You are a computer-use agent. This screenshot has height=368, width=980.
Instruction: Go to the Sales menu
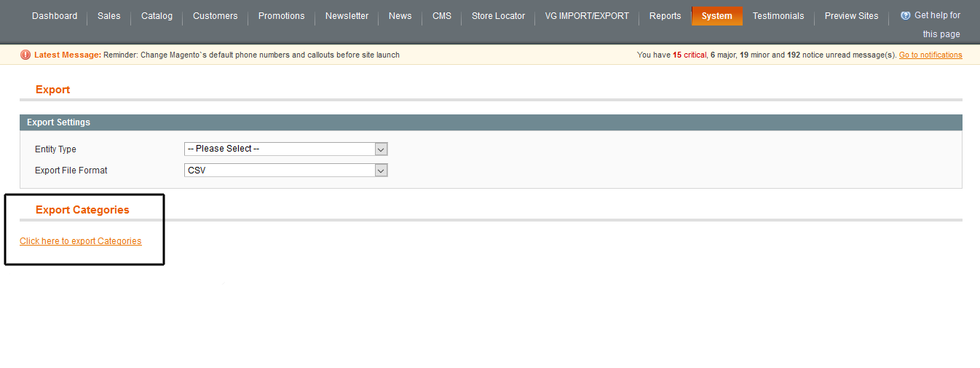pos(108,16)
